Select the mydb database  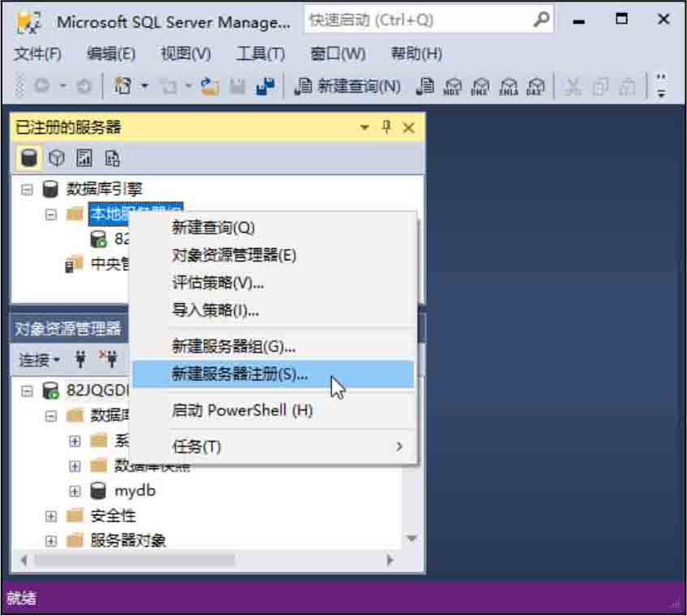[x=135, y=491]
